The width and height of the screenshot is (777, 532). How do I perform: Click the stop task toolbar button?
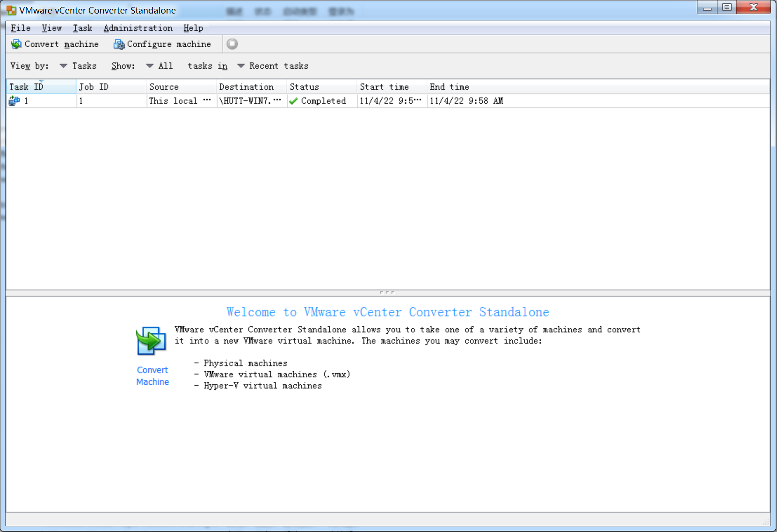click(x=232, y=44)
